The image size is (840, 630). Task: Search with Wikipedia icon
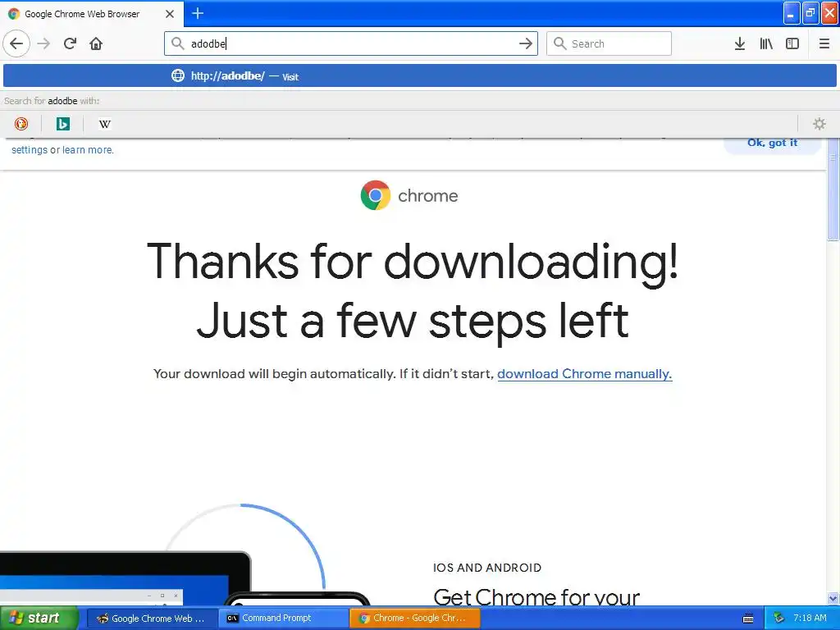pos(104,124)
